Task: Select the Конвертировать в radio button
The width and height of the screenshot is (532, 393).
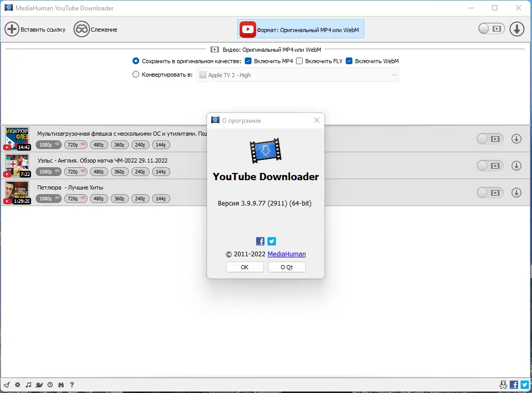Action: point(135,75)
